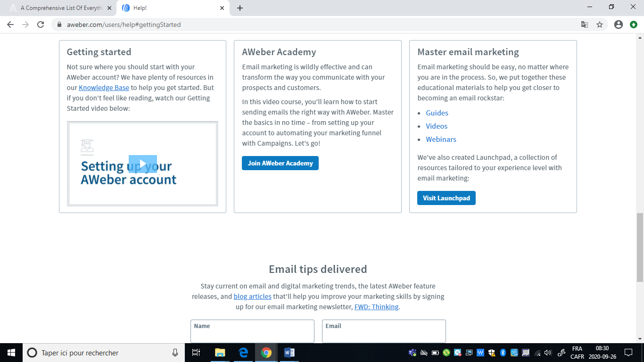View site security lock information
This screenshot has width=644, height=362.
pyautogui.click(x=59, y=25)
